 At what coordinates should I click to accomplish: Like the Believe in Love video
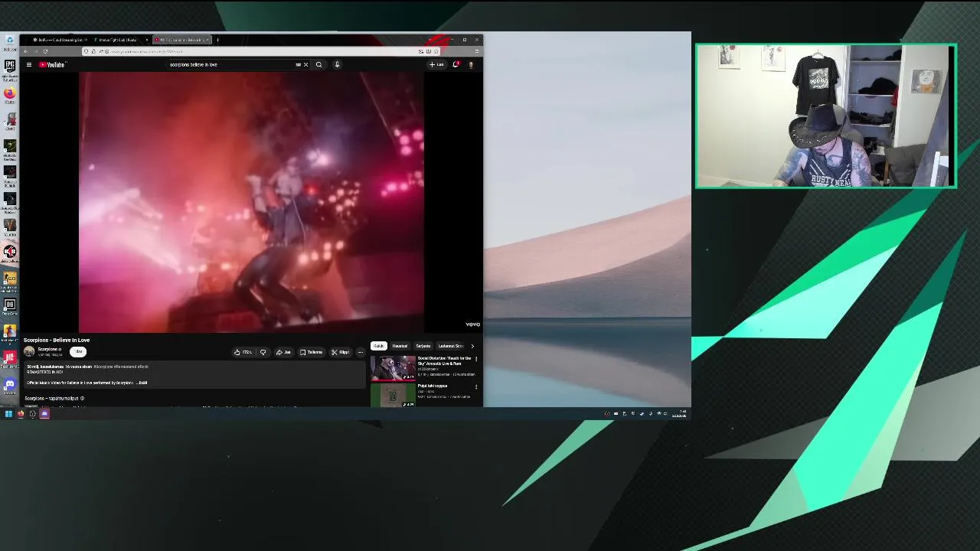243,352
